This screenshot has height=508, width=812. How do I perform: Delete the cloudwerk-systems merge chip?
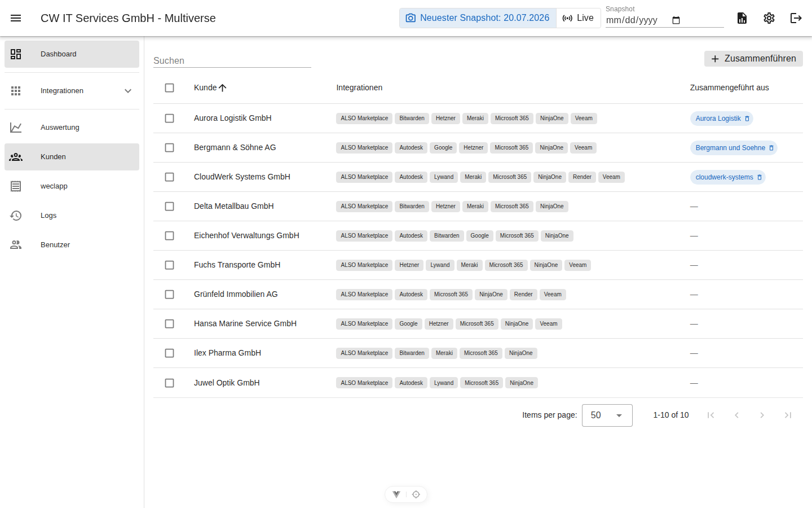(x=760, y=177)
